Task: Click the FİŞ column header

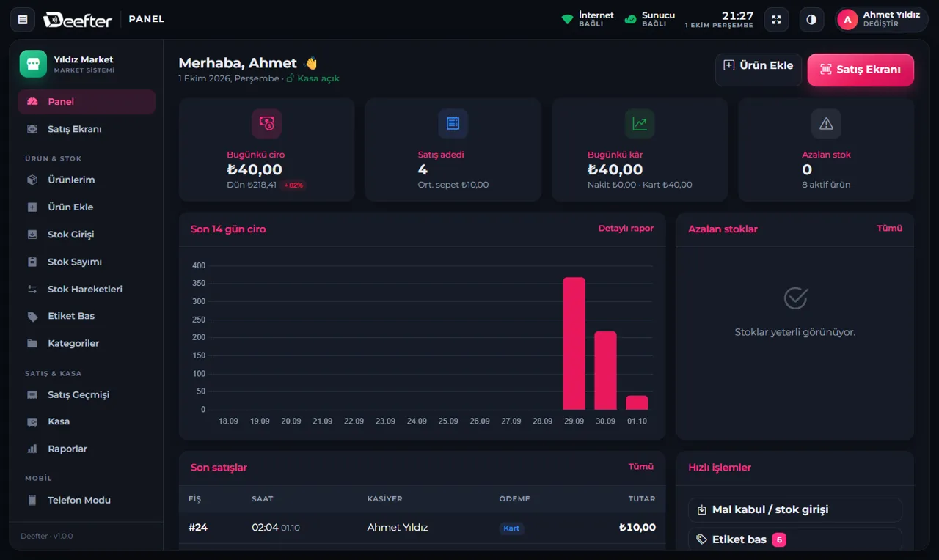Action: [194, 498]
